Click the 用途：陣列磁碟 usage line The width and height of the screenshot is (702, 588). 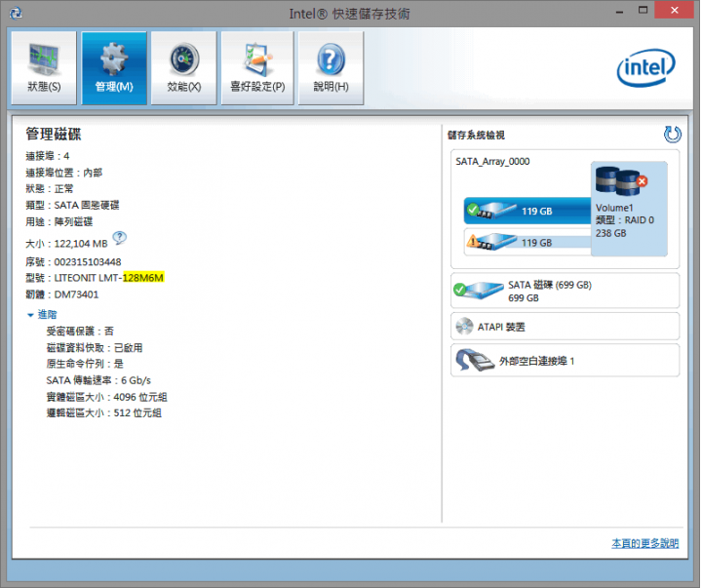pyautogui.click(x=59, y=221)
